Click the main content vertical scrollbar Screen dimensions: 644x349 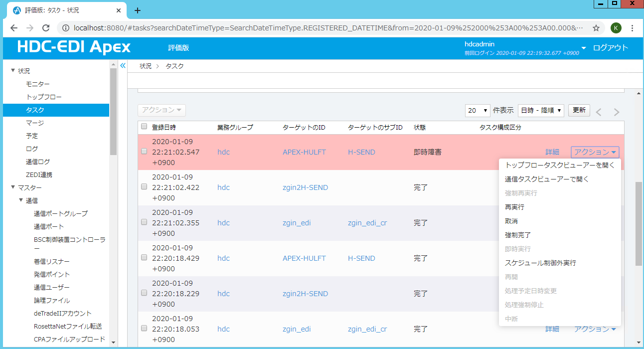coord(639,223)
